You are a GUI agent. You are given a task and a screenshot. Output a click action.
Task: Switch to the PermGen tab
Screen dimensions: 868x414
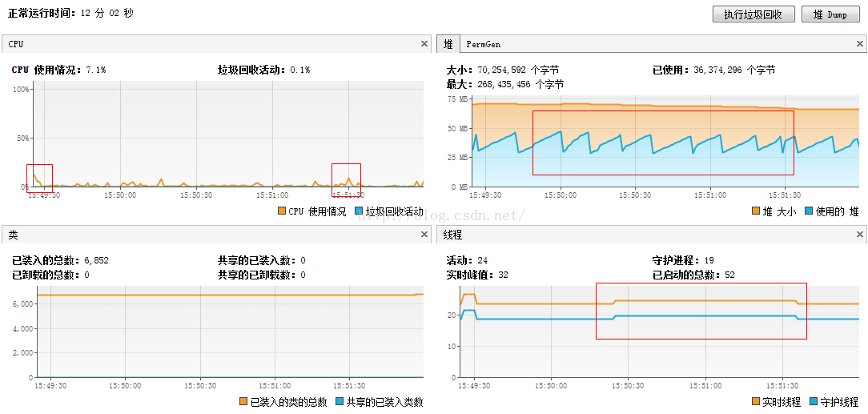pyautogui.click(x=483, y=44)
